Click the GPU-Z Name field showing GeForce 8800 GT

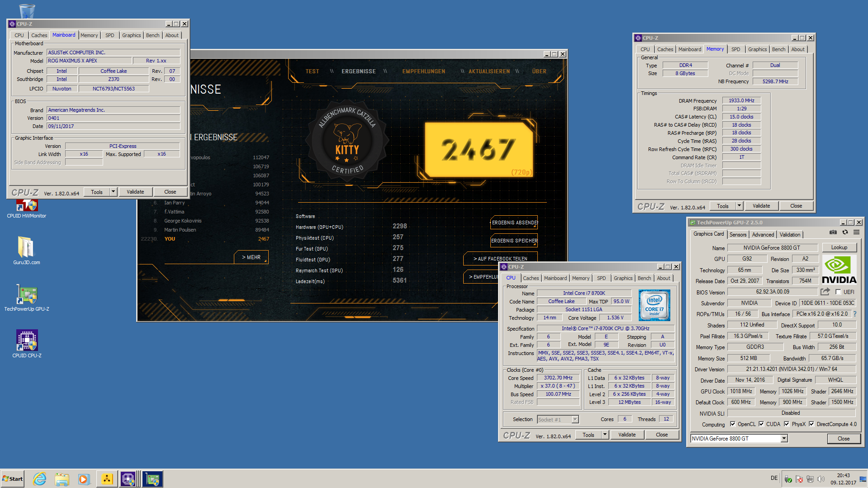772,248
